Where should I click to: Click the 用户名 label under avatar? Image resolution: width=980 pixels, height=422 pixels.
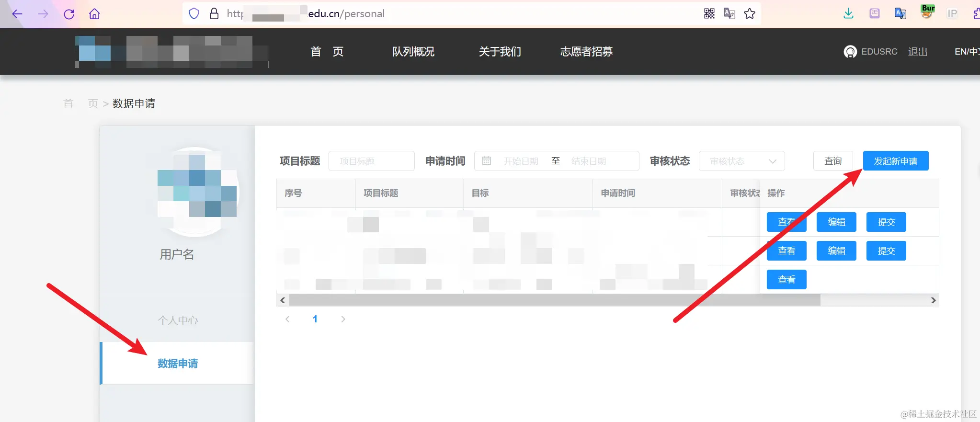tap(177, 254)
